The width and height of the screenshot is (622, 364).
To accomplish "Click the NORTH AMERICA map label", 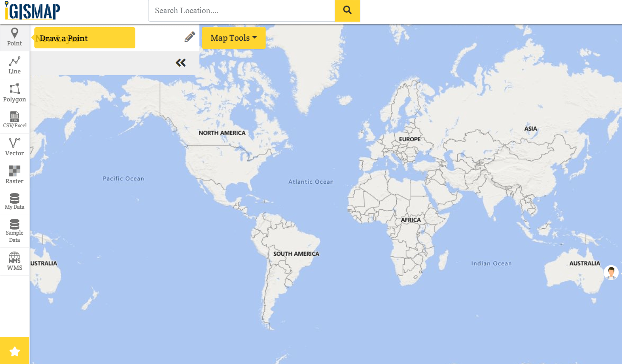I will 222,133.
